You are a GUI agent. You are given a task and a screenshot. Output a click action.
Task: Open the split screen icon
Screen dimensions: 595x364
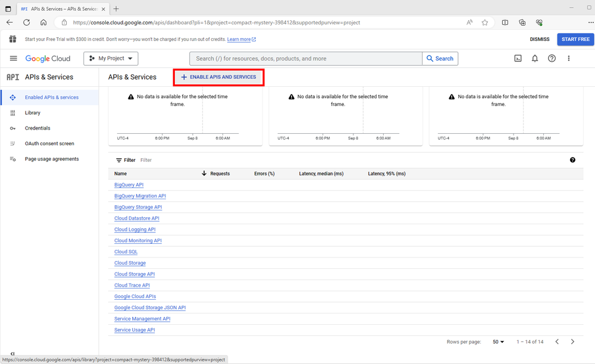[x=505, y=23]
